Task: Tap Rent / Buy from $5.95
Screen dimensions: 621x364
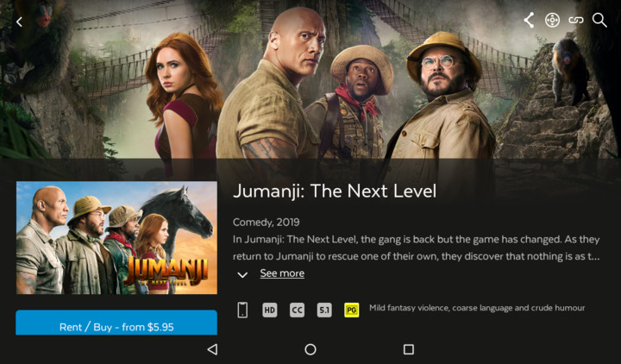Action: click(x=116, y=323)
